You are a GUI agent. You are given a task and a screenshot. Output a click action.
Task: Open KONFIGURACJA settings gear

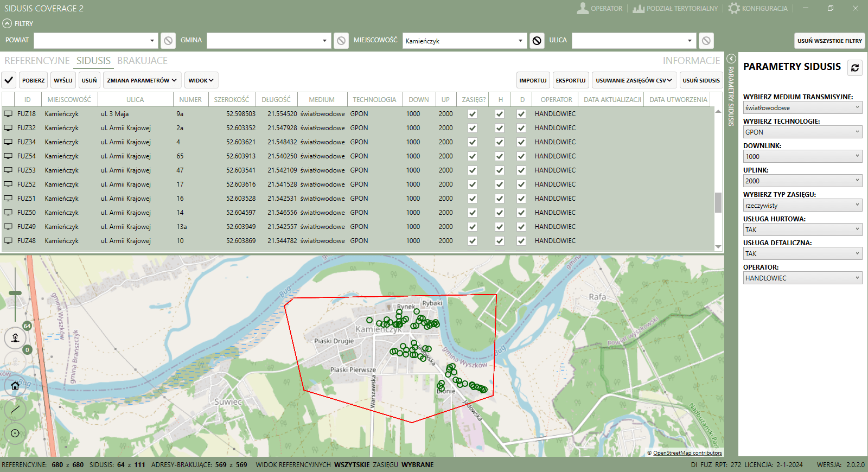(x=734, y=8)
